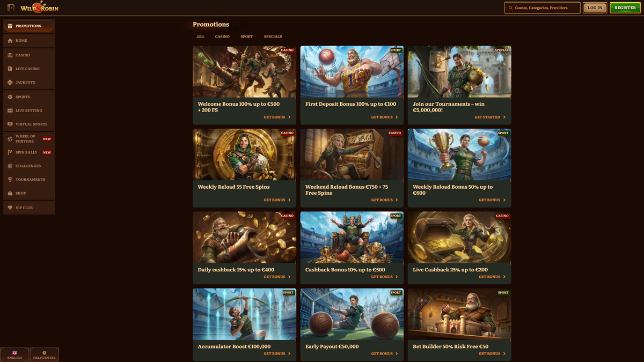The height and width of the screenshot is (362, 644).
Task: Select the Specials promotions tab
Action: [273, 36]
